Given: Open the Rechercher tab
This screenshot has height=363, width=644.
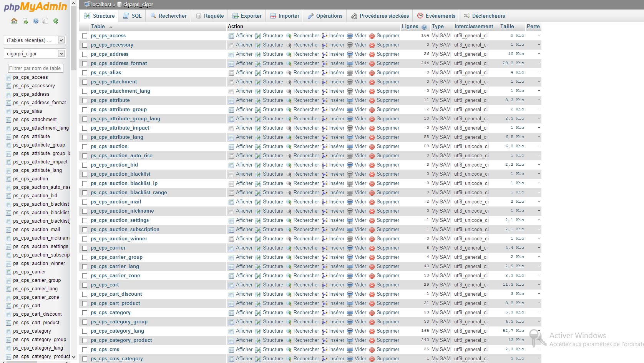Looking at the screenshot, I should pos(168,16).
